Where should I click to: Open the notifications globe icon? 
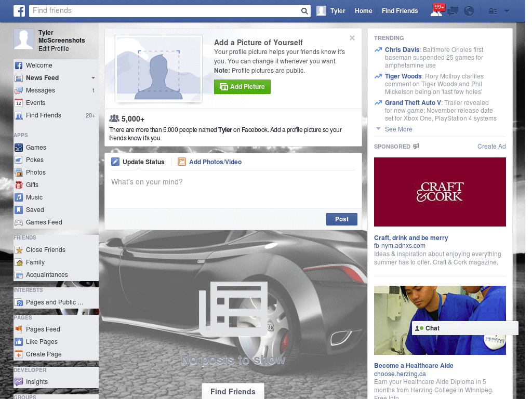(469, 11)
